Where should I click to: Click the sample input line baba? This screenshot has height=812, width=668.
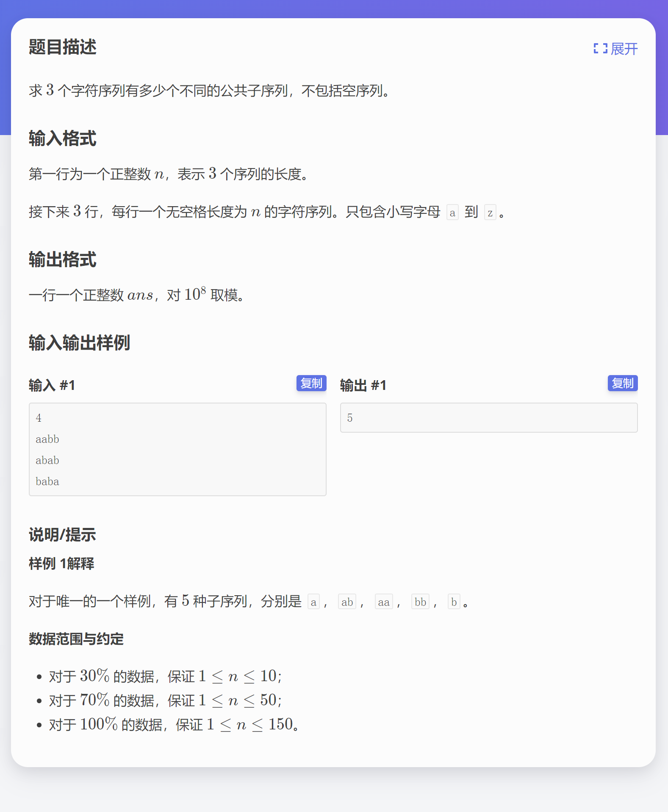click(47, 481)
